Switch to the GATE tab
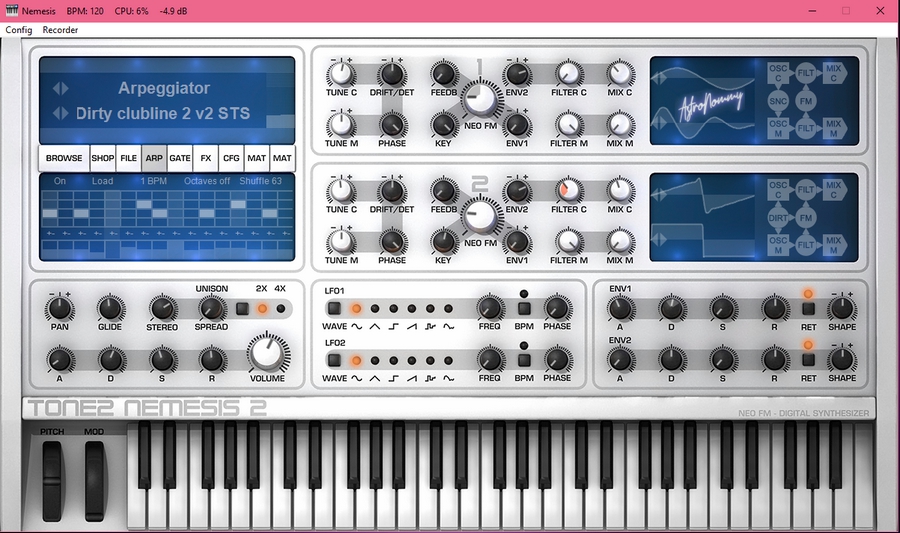The width and height of the screenshot is (900, 533). pyautogui.click(x=180, y=158)
